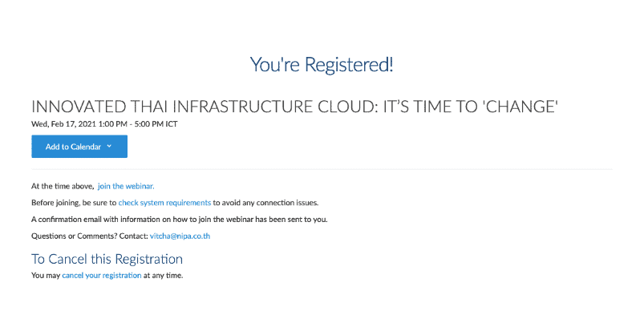644x319 pixels.
Task: Click the You're Registered! heading
Action: 322,64
